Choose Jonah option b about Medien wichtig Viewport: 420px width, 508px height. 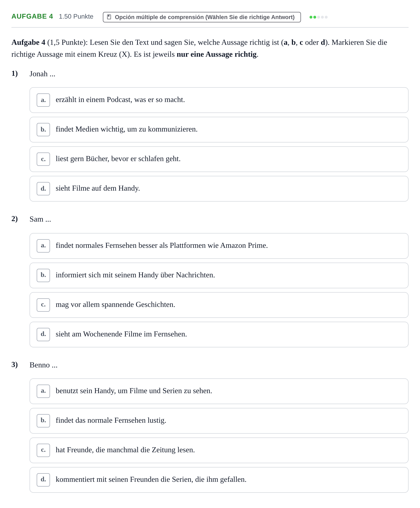pos(219,130)
